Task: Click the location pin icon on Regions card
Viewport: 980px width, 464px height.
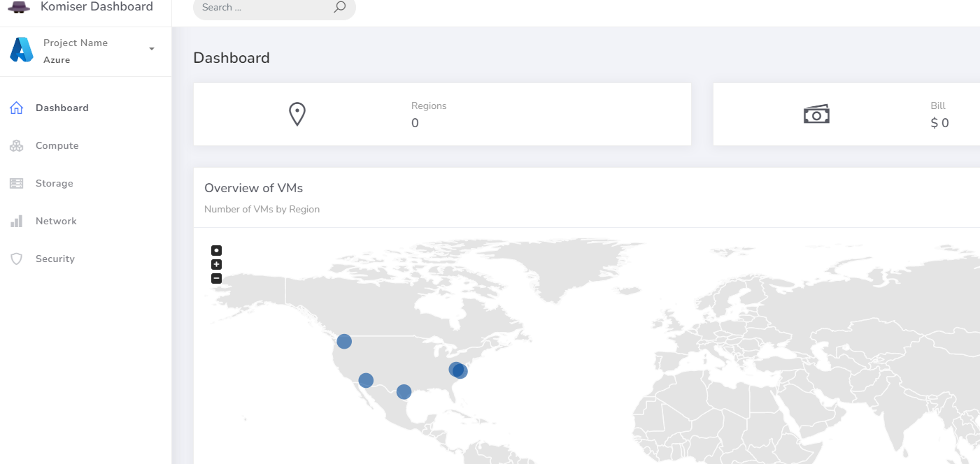Action: [x=297, y=113]
